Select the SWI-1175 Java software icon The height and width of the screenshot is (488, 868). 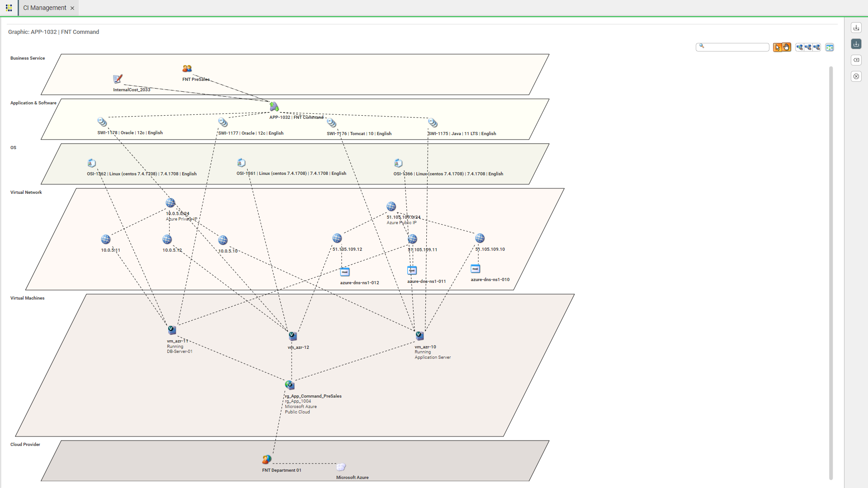pos(433,123)
